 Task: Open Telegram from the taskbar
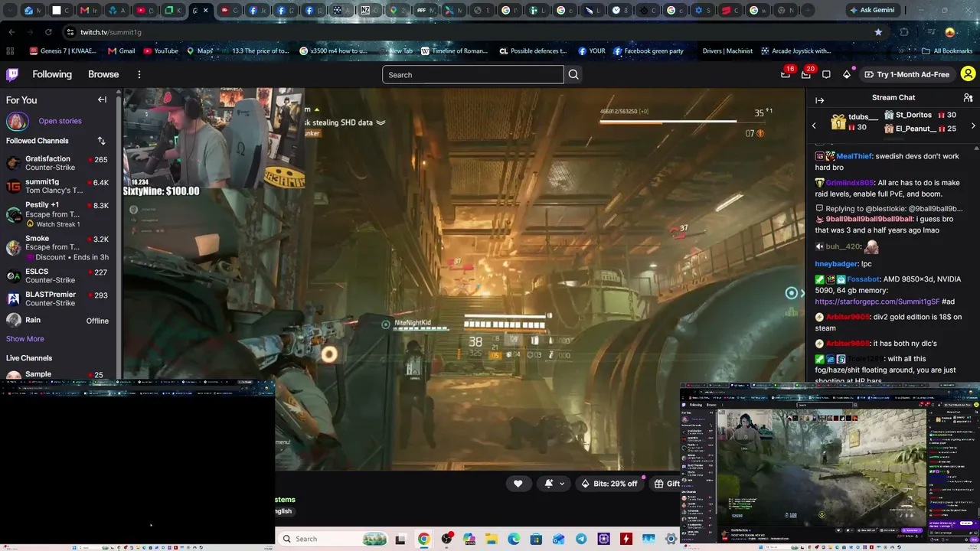coord(581,540)
